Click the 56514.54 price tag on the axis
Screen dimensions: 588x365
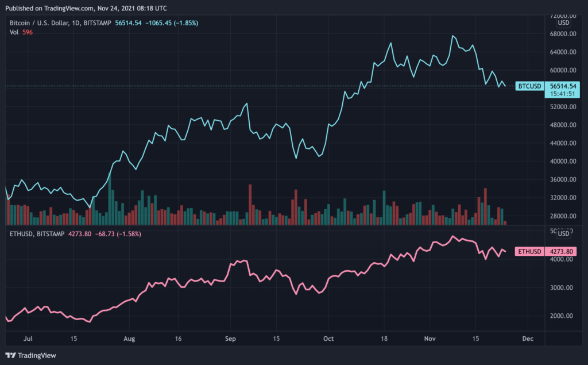point(563,86)
